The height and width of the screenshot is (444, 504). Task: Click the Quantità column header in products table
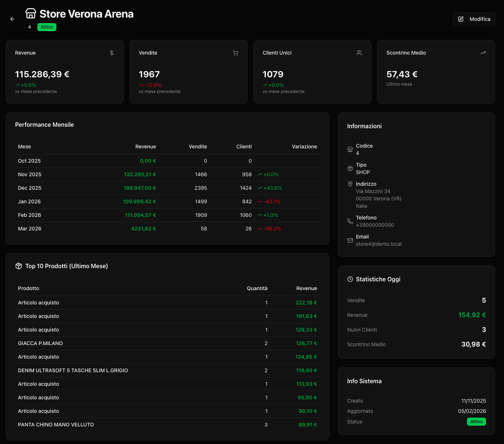(257, 288)
